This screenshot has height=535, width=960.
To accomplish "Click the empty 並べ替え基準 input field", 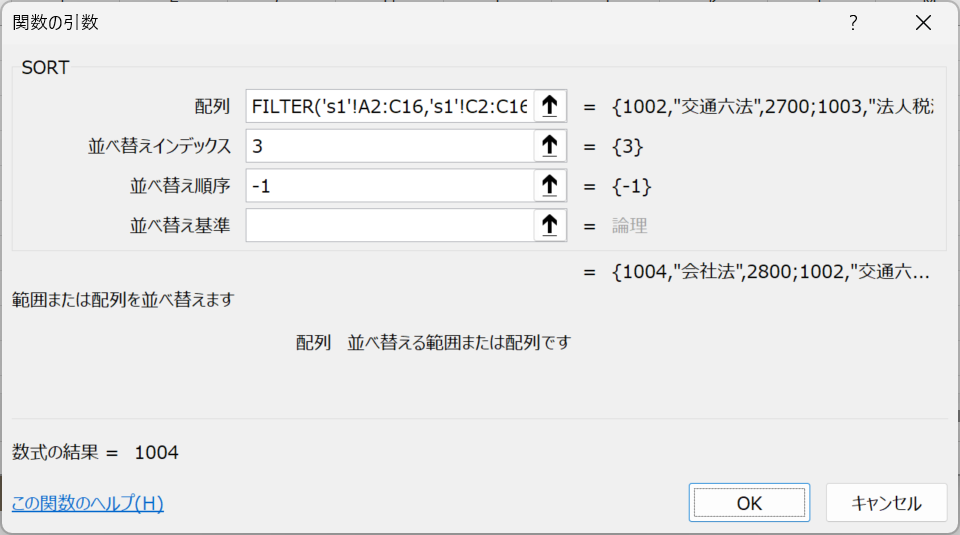I will 390,226.
